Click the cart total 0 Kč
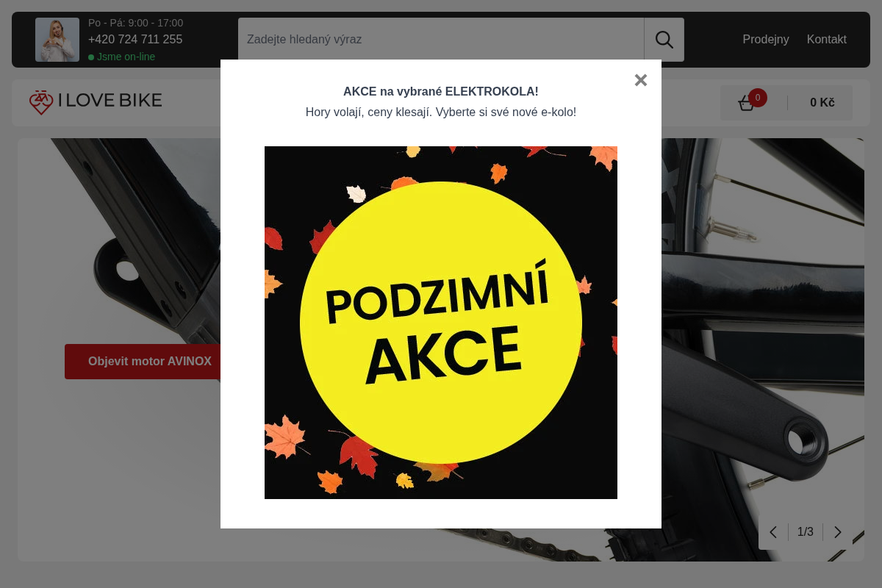Screen dimensions: 882x588 [822, 103]
